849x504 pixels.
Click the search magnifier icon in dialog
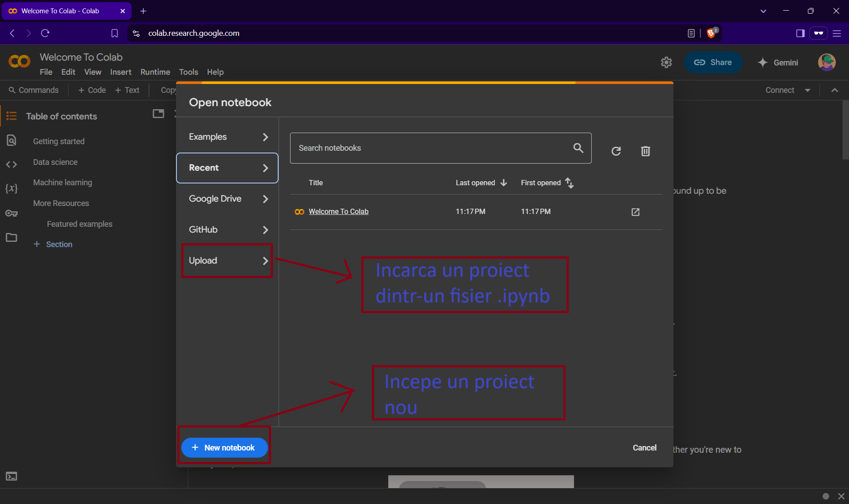(578, 148)
